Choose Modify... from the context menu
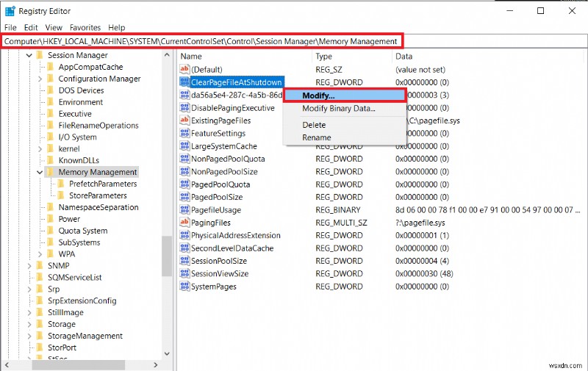 point(344,96)
